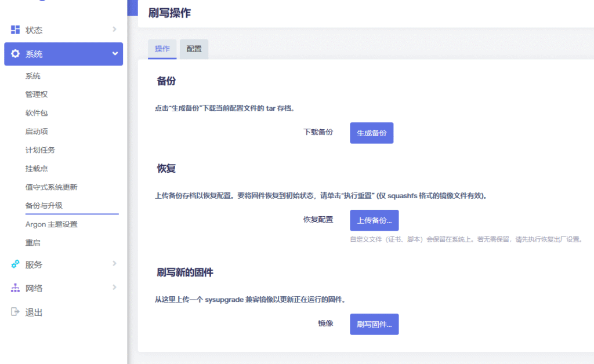Switch to the 配置 tab
This screenshot has height=364, width=594.
point(194,49)
